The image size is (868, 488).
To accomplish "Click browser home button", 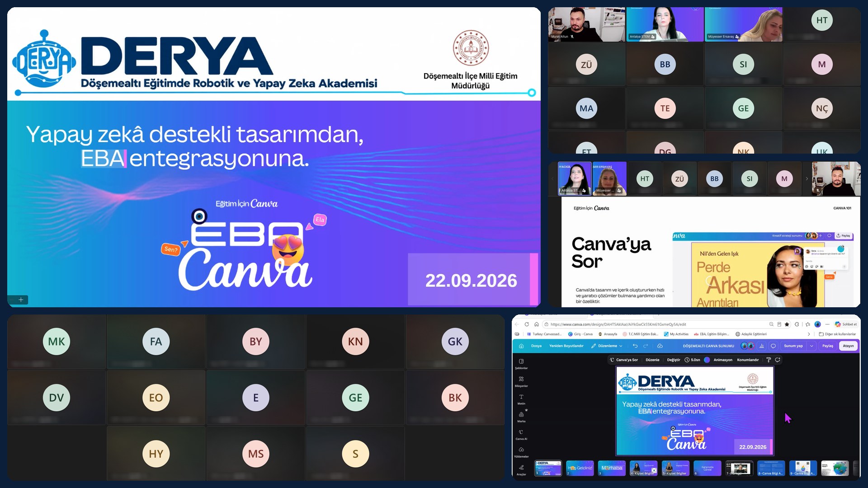I will coord(537,324).
